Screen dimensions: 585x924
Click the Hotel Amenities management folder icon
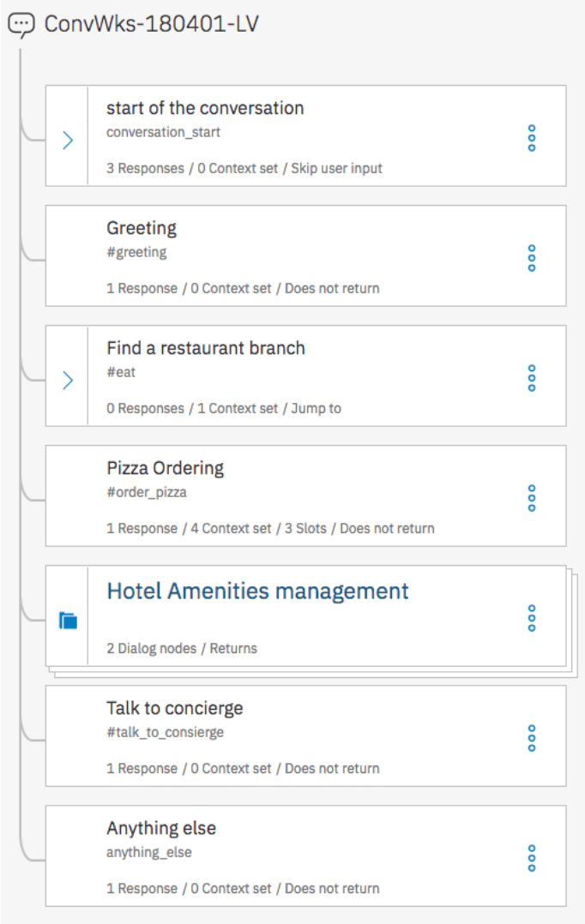pyautogui.click(x=68, y=621)
